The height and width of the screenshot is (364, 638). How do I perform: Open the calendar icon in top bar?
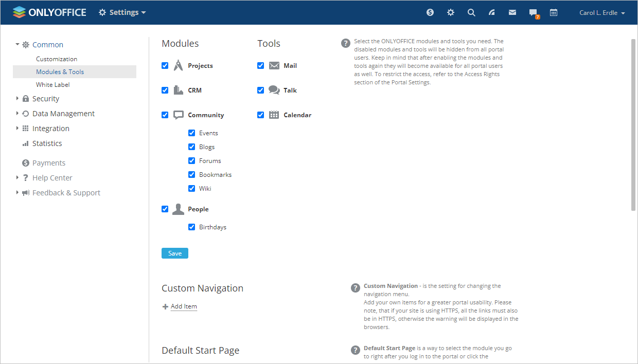pyautogui.click(x=554, y=12)
